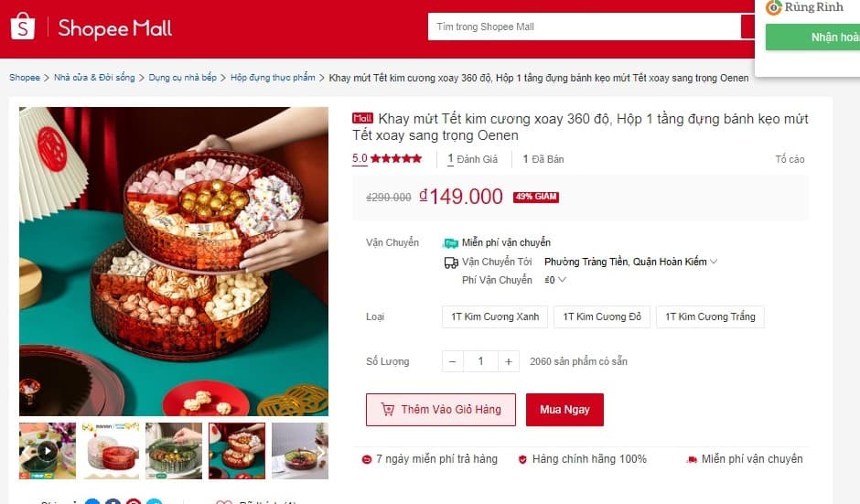Click the delivery truck Vận Chuyển Tới icon
Image resolution: width=860 pixels, height=504 pixels.
click(x=451, y=263)
